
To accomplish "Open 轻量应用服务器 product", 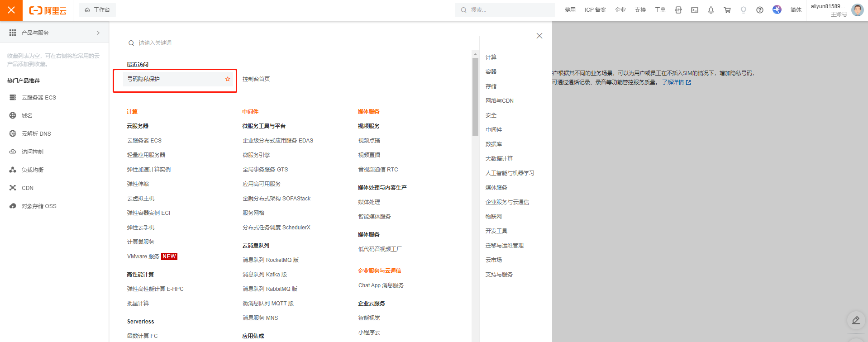I will click(146, 155).
